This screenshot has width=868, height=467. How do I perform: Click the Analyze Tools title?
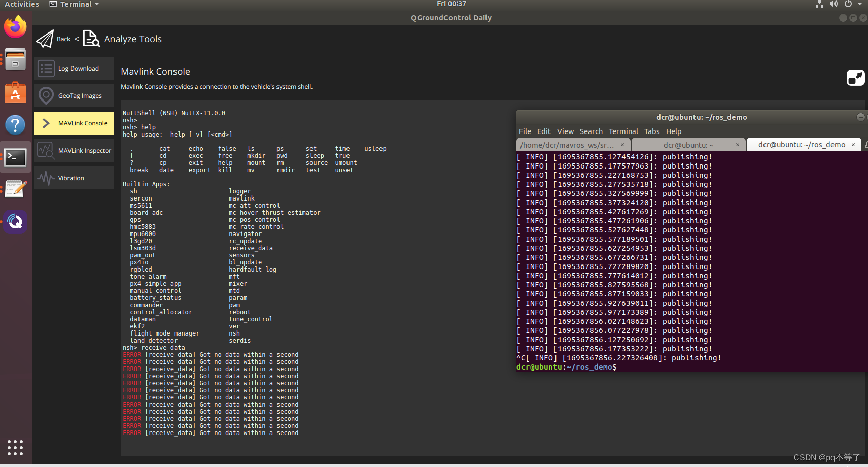(133, 39)
